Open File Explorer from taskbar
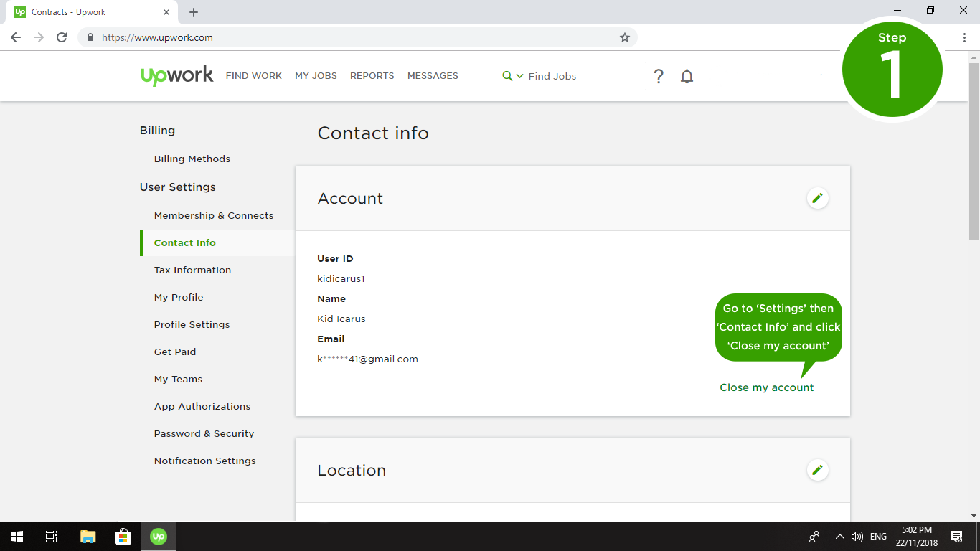This screenshot has width=980, height=551. point(88,536)
